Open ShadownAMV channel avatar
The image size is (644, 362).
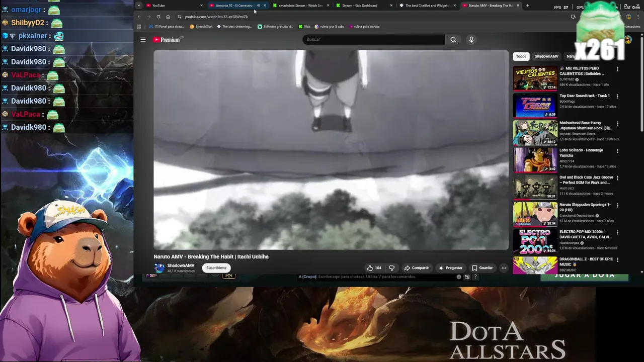pyautogui.click(x=159, y=268)
